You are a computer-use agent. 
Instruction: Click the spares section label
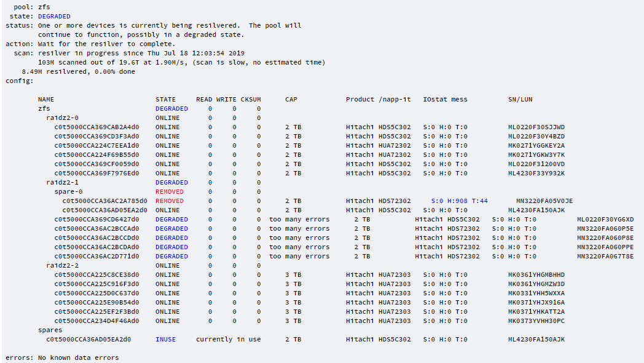[50, 330]
